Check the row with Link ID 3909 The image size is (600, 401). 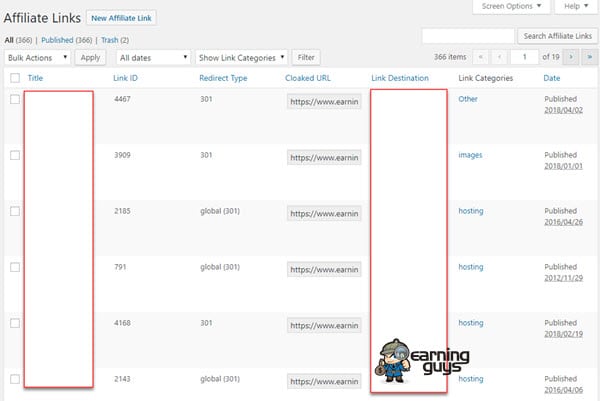tap(15, 155)
